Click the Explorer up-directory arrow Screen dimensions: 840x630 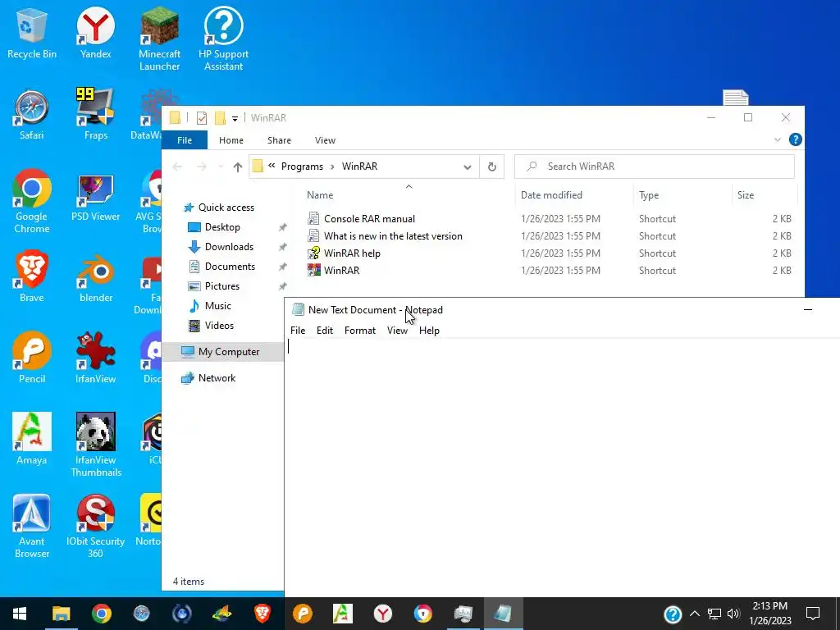tap(238, 167)
